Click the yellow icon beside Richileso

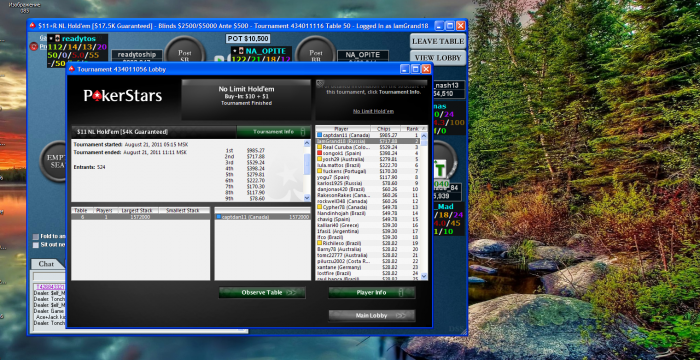tap(319, 243)
